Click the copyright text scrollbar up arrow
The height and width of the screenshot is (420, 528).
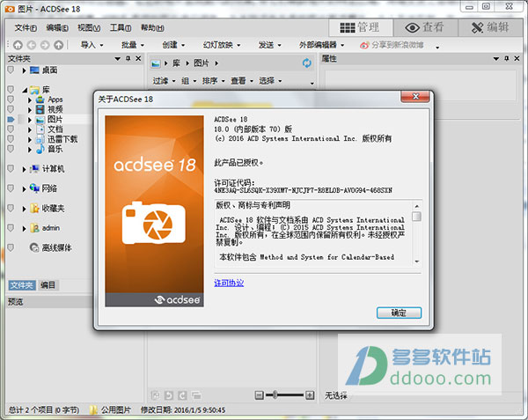coord(417,206)
